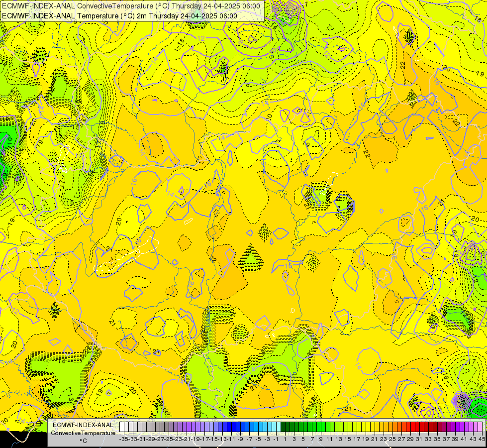Screen dimensions: 487x448
Task: Select the darkest green swatch on the color scale
Action: [x=283, y=427]
